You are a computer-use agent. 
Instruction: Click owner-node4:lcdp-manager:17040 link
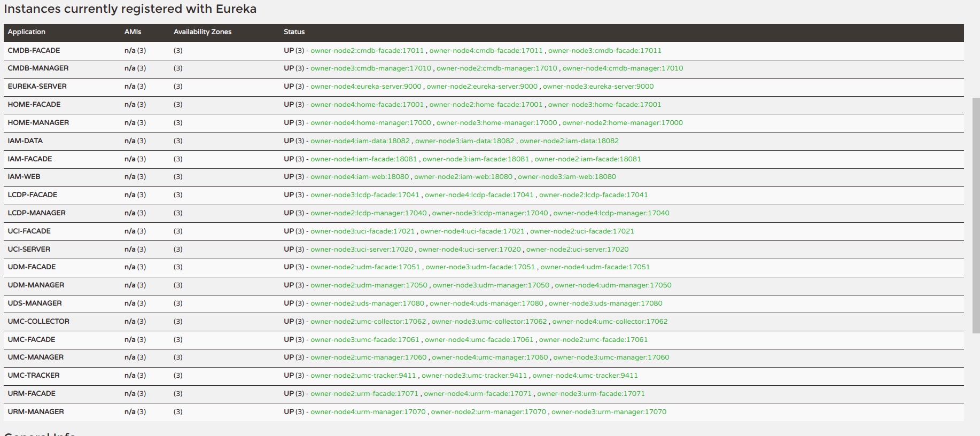611,213
